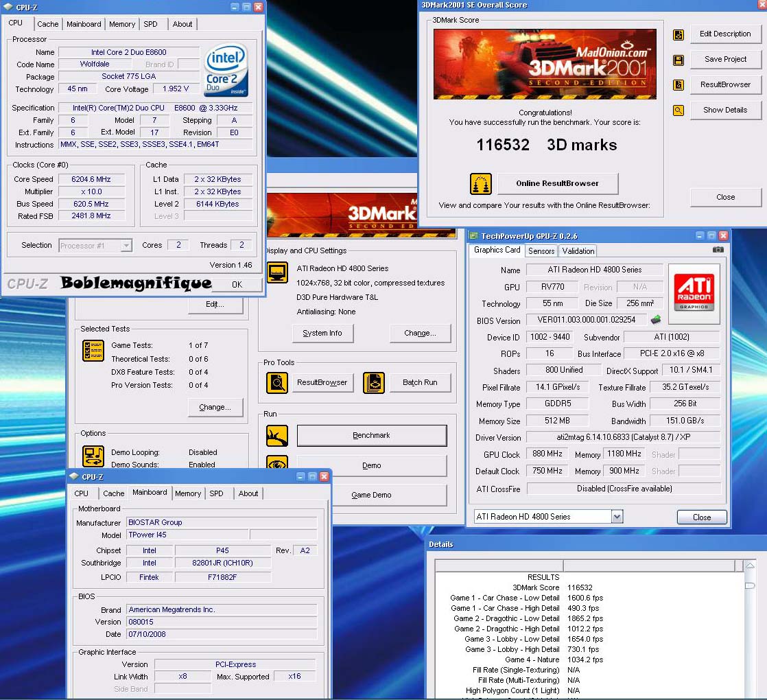This screenshot has width=767, height=700.
Task: Click the 3DMark2001 banner image in score window
Action: pos(545,64)
